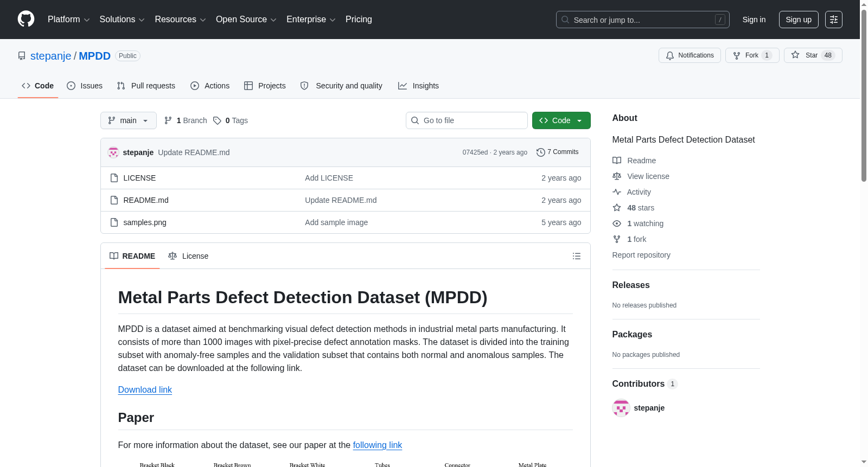Click the Packages heading link
Viewport: 868px width, 467px height.
tap(632, 335)
